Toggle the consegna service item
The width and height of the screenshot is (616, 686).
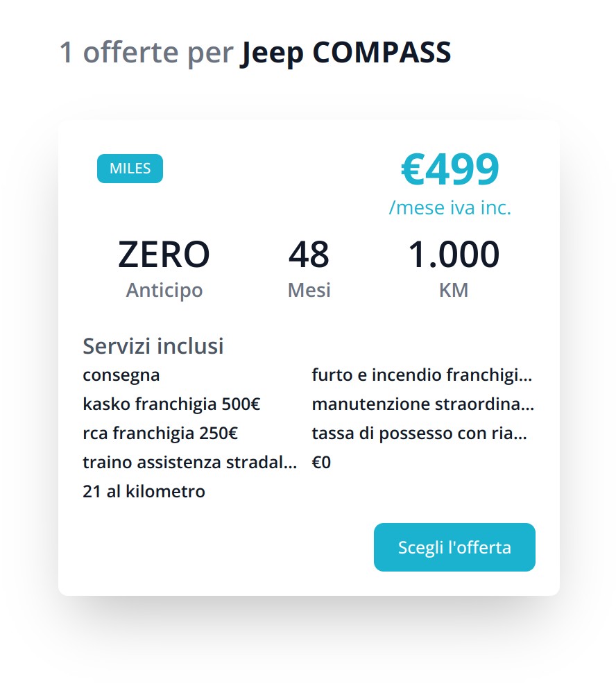tap(121, 375)
